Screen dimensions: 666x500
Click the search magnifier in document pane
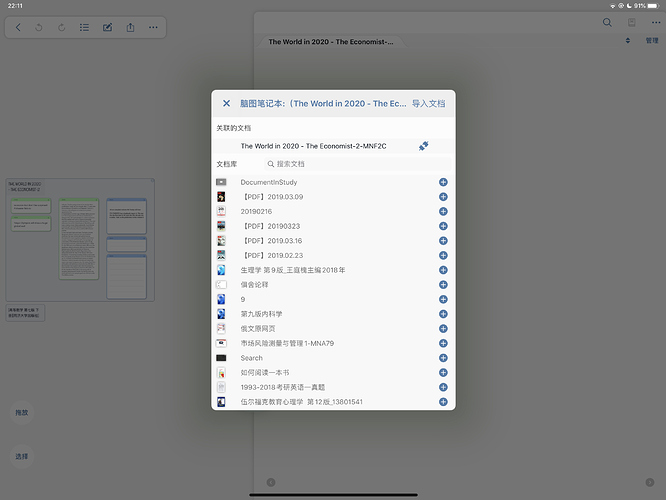click(607, 23)
